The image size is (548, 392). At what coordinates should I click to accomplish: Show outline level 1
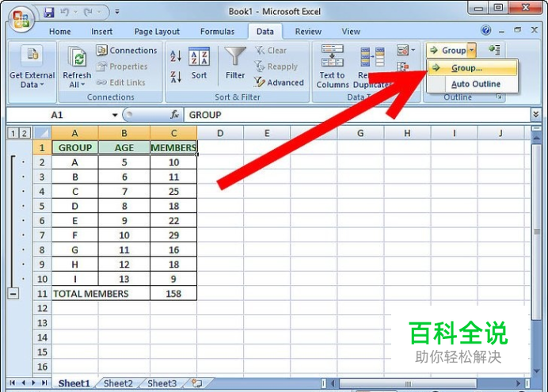click(x=13, y=133)
